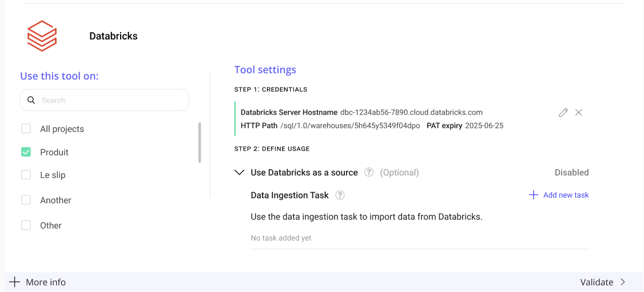The image size is (644, 292).
Task: Click help icon beside Use Databricks as a source
Action: (369, 172)
